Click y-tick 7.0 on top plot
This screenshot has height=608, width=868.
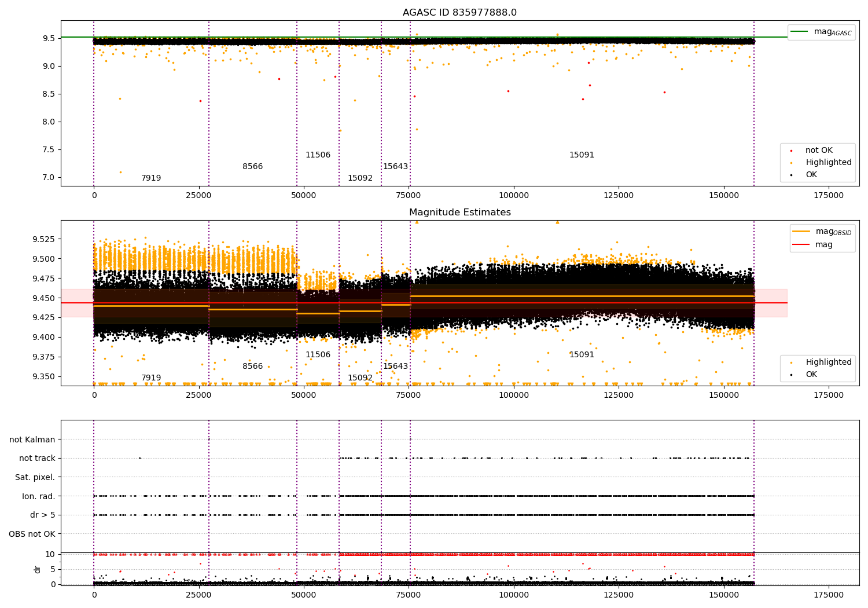[48, 178]
